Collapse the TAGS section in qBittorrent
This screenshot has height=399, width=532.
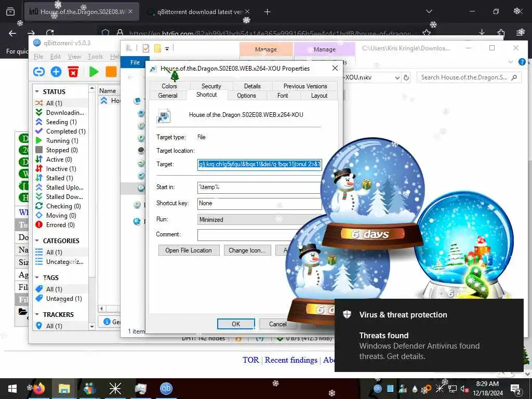point(37,277)
